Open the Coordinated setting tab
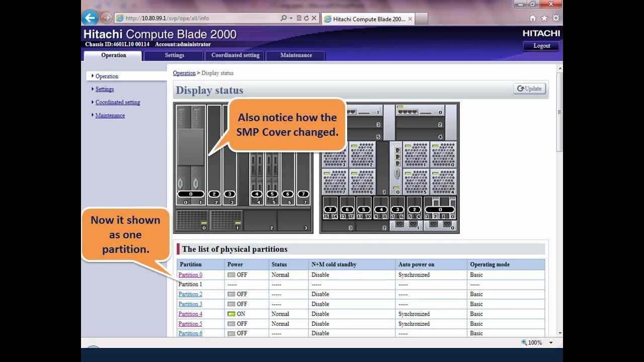The image size is (644, 362). 235,55
